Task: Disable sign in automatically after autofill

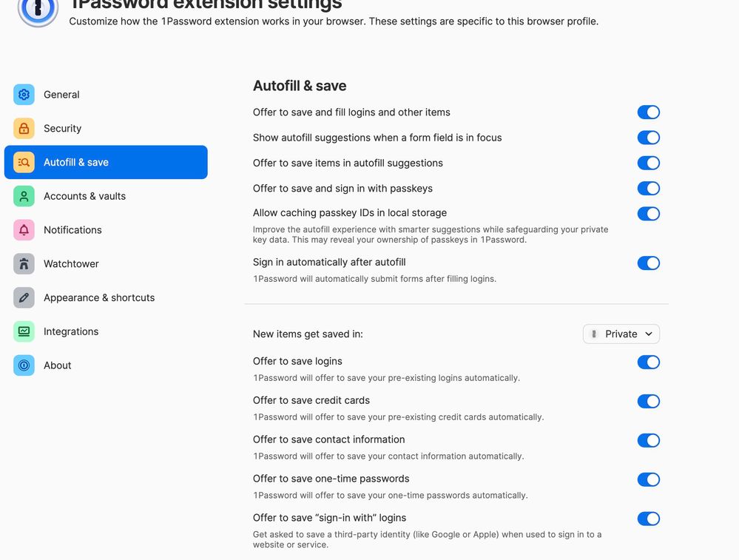Action: coord(648,263)
